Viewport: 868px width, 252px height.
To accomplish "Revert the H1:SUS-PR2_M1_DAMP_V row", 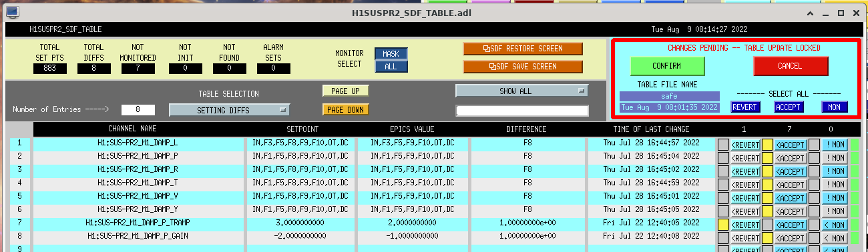I will pyautogui.click(x=745, y=198).
